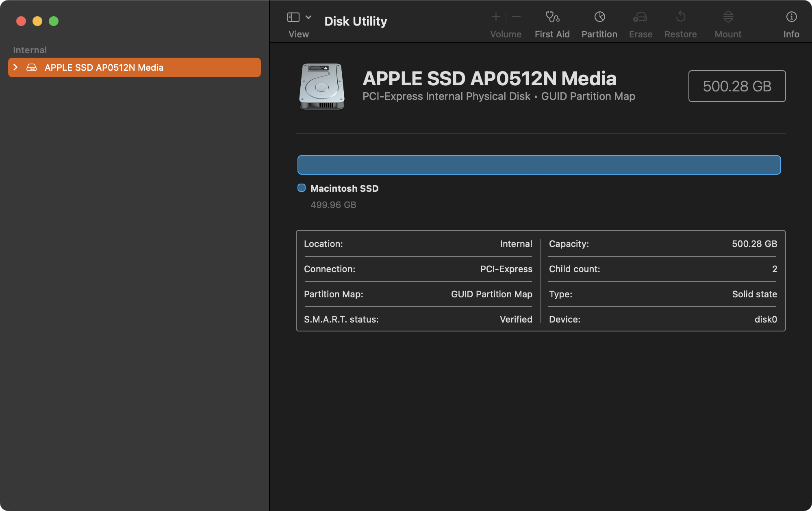The height and width of the screenshot is (511, 812).
Task: Toggle the sidebar View icon
Action: (293, 17)
